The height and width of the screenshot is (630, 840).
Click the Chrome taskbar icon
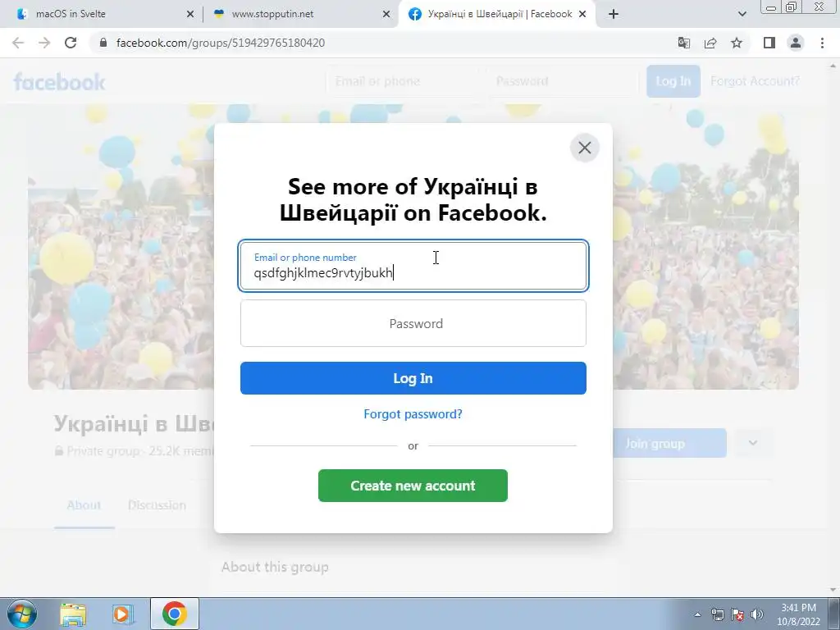[x=174, y=614]
